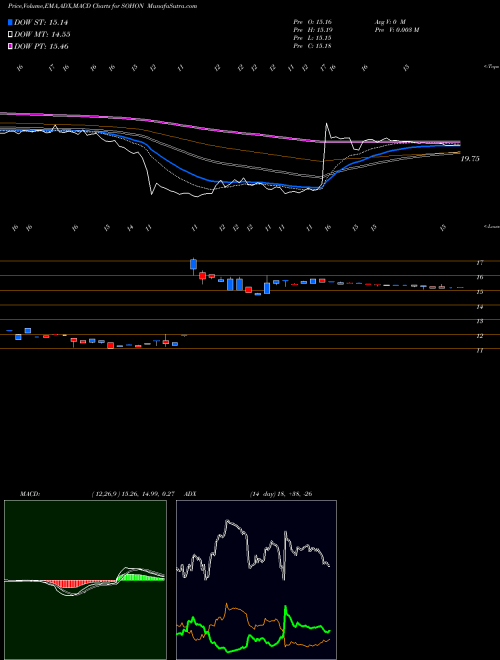Click the white price line spike above the magenta EMA
The height and width of the screenshot is (660, 500).
pyautogui.click(x=326, y=125)
